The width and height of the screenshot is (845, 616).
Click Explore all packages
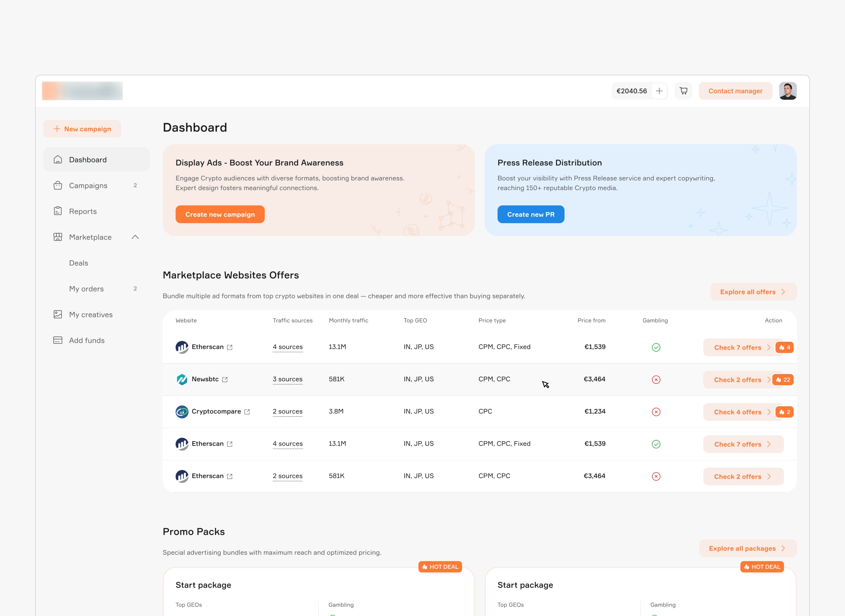[x=748, y=549]
